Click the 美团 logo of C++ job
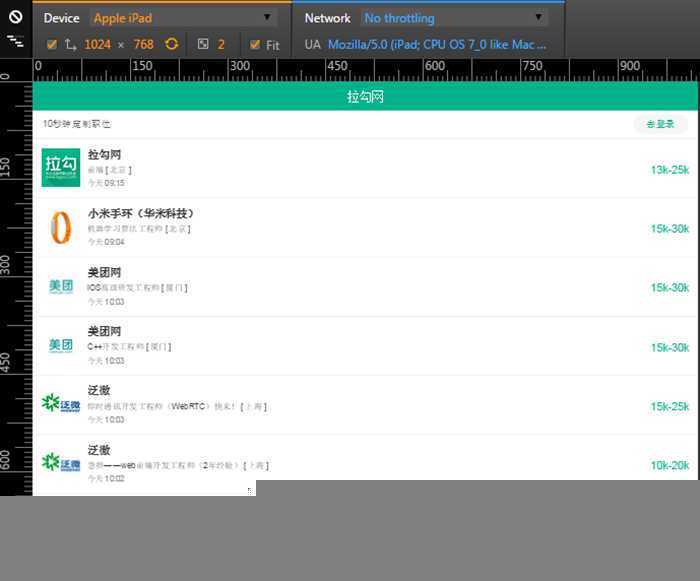The image size is (700, 581). [x=61, y=345]
